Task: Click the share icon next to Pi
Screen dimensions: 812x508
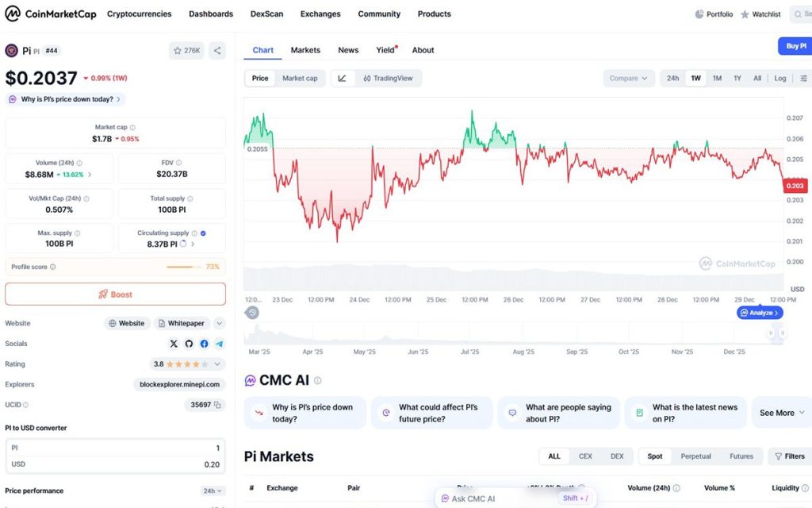Action: (x=217, y=51)
